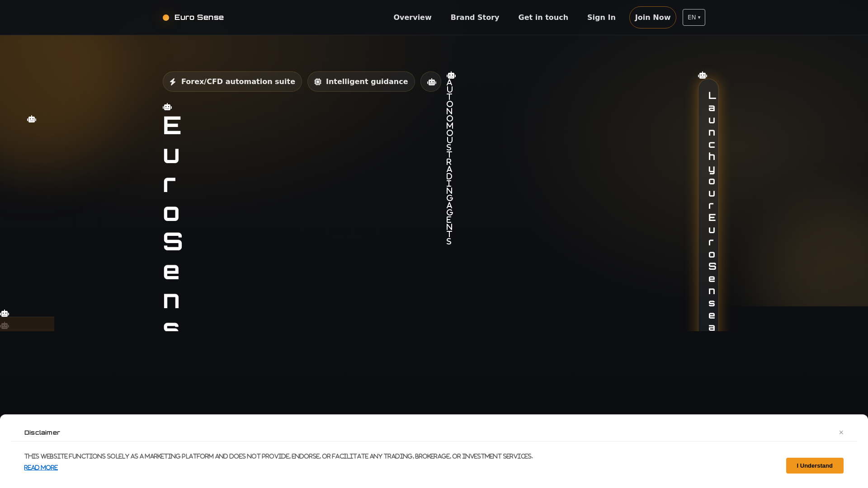Click the lightning bolt icon
Image resolution: width=868 pixels, height=488 pixels.
tap(173, 82)
